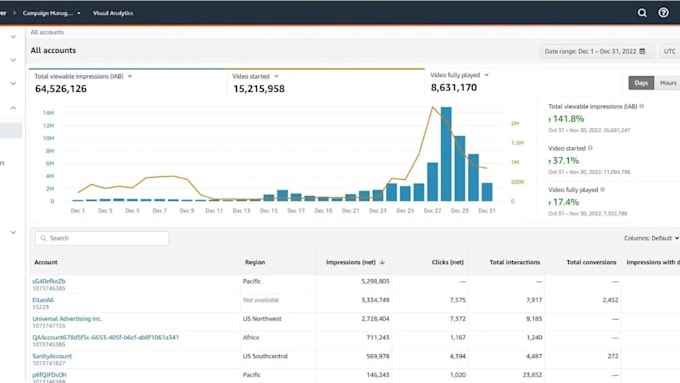Click clicks value 7,575 in EitanAll row
The height and width of the screenshot is (383, 680).
(458, 300)
